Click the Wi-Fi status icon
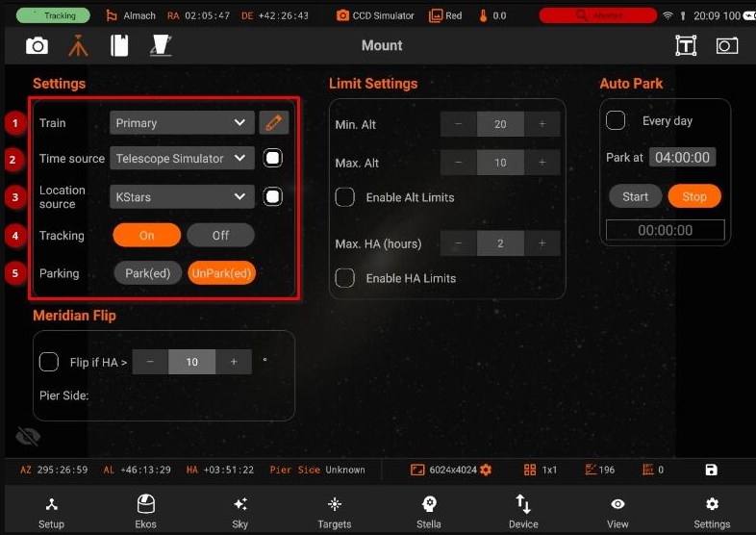The width and height of the screenshot is (756, 535). point(668,15)
